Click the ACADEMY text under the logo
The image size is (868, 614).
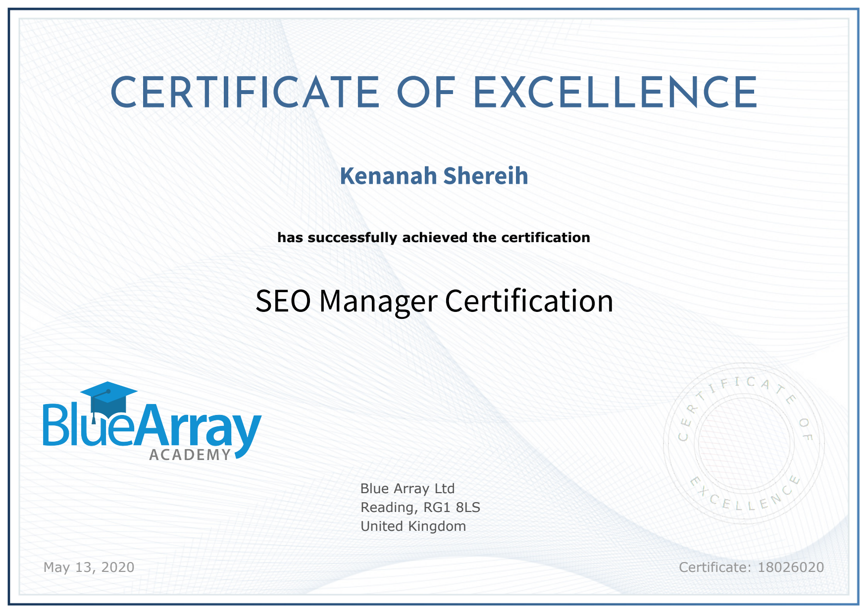190,455
